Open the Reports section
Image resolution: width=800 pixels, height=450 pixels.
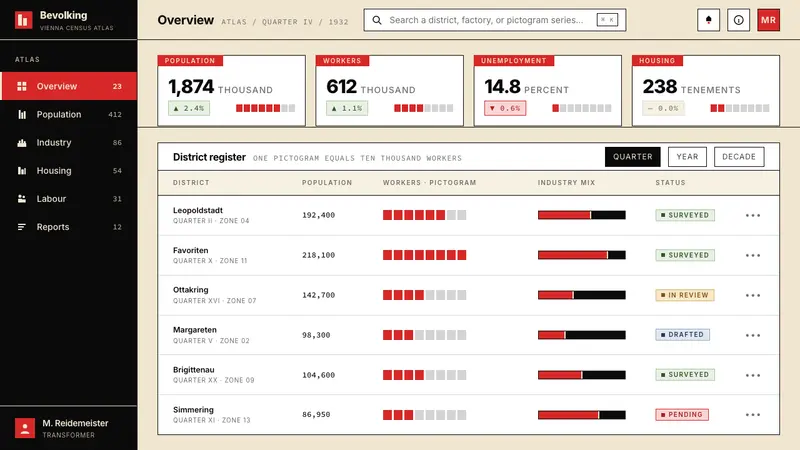point(68,227)
